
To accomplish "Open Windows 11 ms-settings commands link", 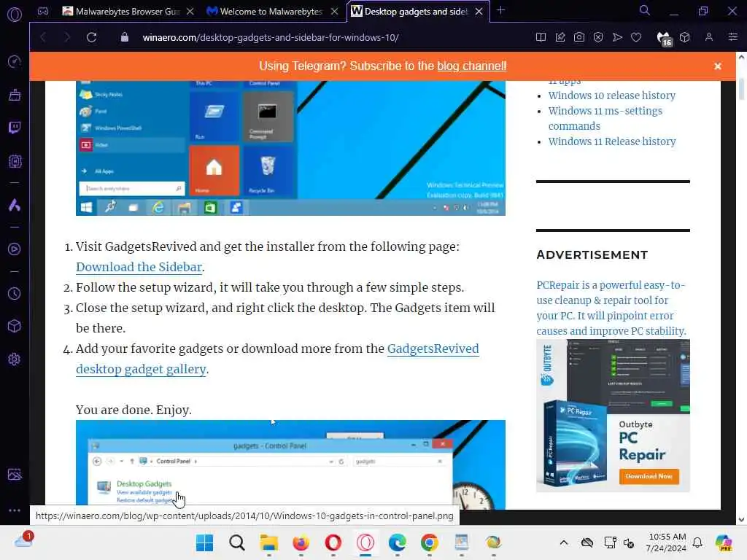I will point(605,118).
